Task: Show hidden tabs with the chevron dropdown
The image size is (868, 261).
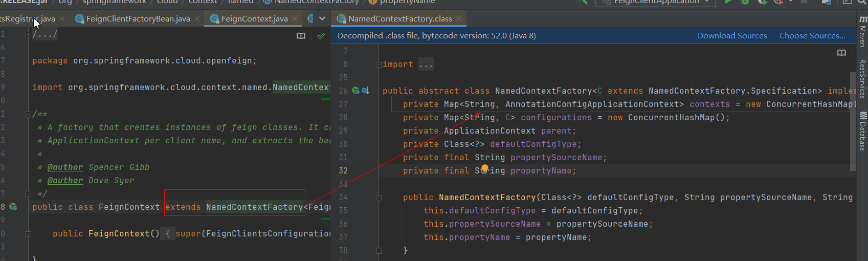Action: coord(322,18)
